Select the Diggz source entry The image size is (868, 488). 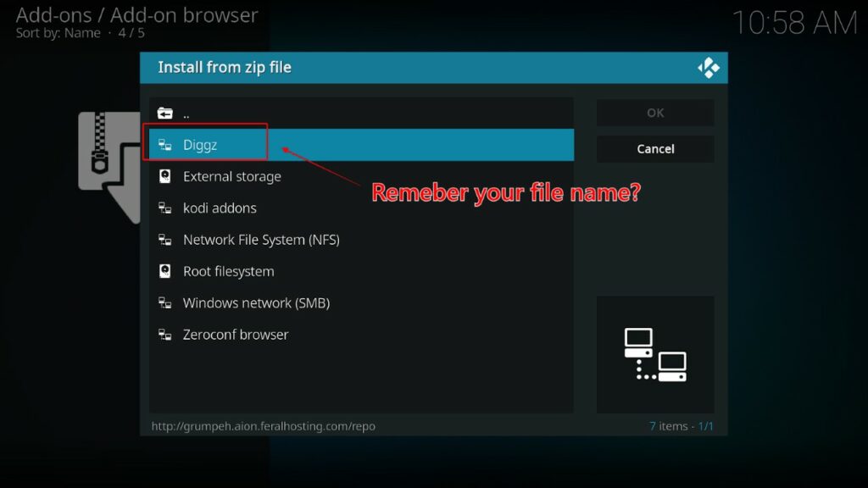(361, 145)
